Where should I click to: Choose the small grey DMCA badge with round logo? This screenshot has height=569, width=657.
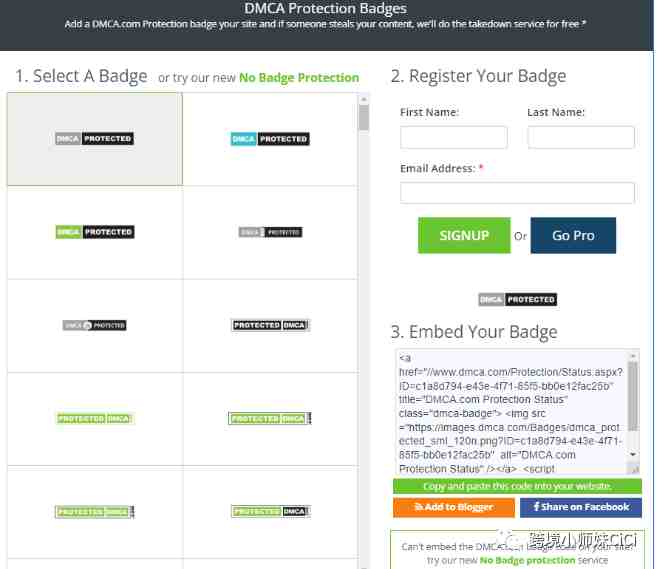click(95, 325)
